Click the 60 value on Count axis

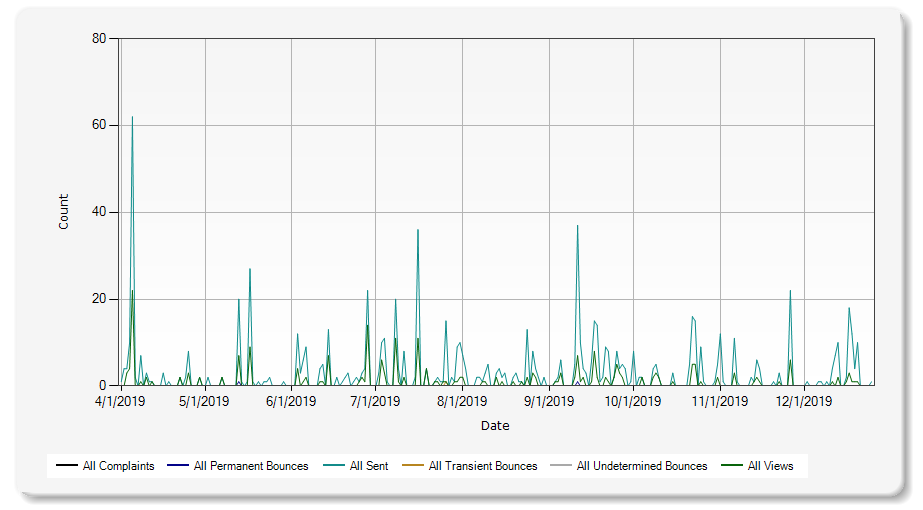(x=99, y=125)
